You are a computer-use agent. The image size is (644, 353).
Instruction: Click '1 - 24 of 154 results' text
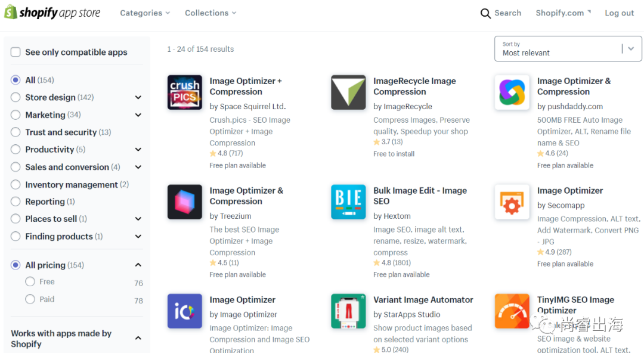200,49
